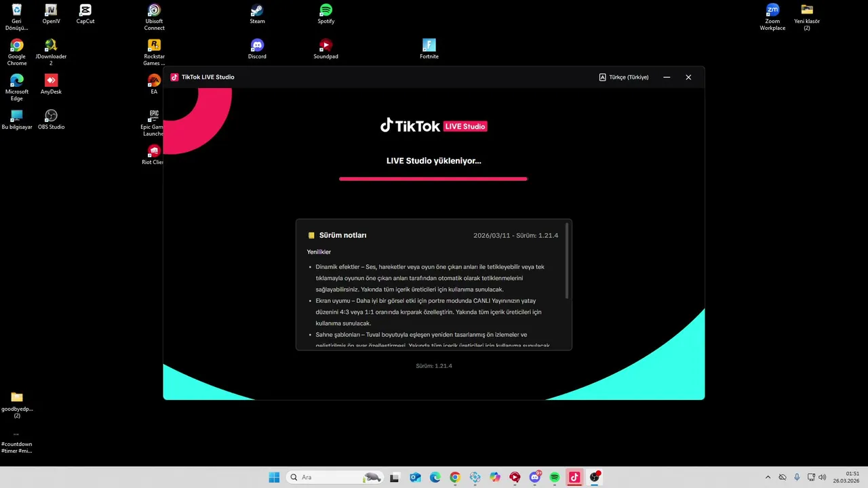Image resolution: width=868 pixels, height=488 pixels.
Task: Select the OBS Studio desktop icon
Action: 51,120
